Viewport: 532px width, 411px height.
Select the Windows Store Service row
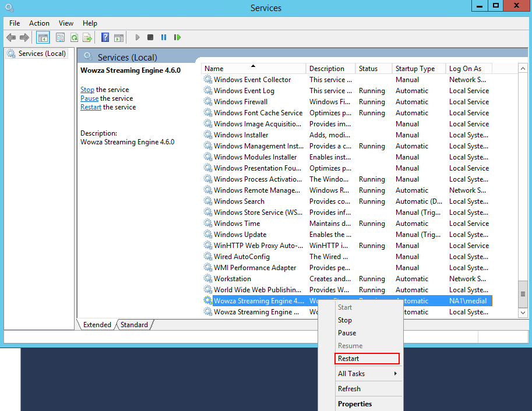coord(346,212)
